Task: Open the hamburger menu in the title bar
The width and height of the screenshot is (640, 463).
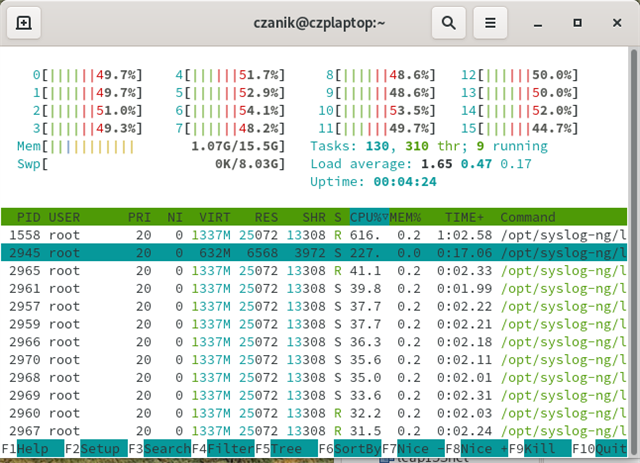Action: pyautogui.click(x=490, y=23)
